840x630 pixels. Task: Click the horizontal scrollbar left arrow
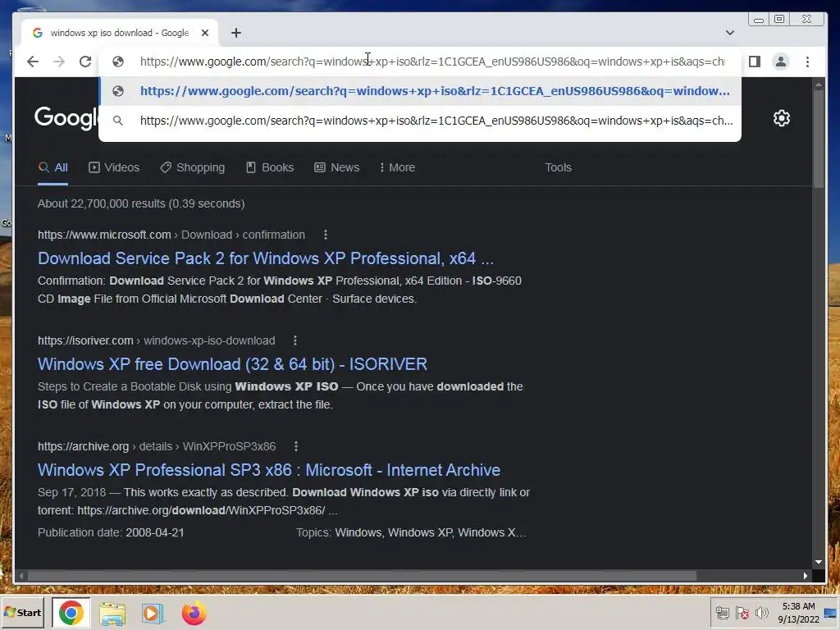tap(21, 576)
